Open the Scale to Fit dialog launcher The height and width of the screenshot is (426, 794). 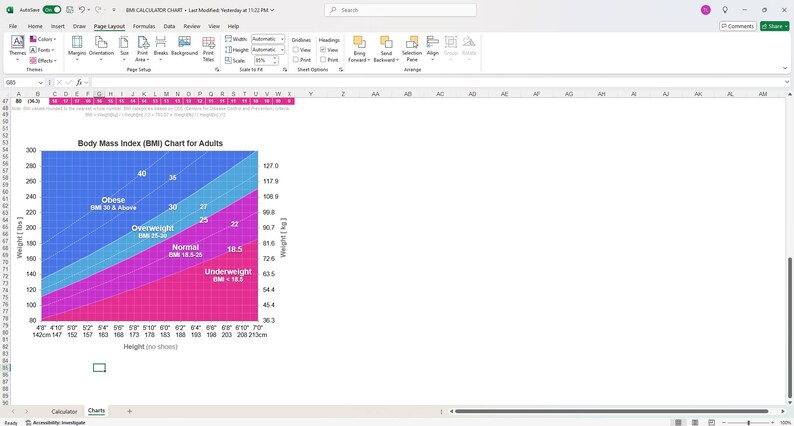click(285, 69)
